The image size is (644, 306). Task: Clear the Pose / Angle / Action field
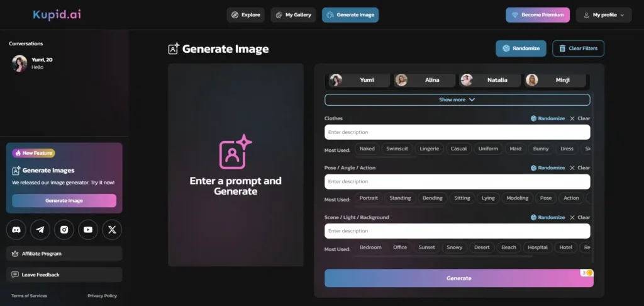pos(580,168)
